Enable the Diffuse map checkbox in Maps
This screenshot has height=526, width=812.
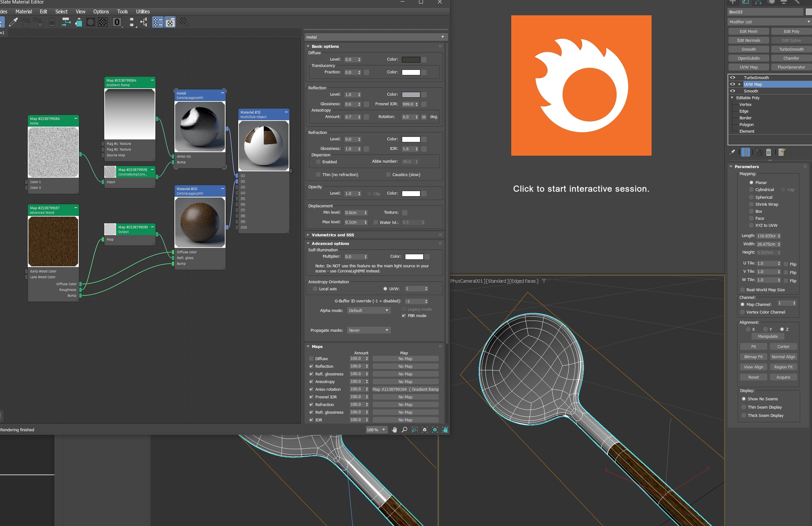coord(311,359)
